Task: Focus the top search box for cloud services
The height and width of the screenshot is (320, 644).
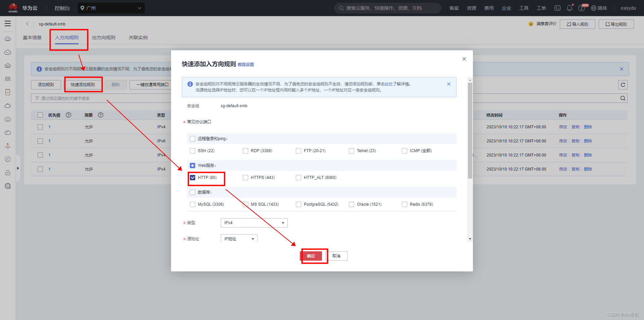Action: coord(387,8)
